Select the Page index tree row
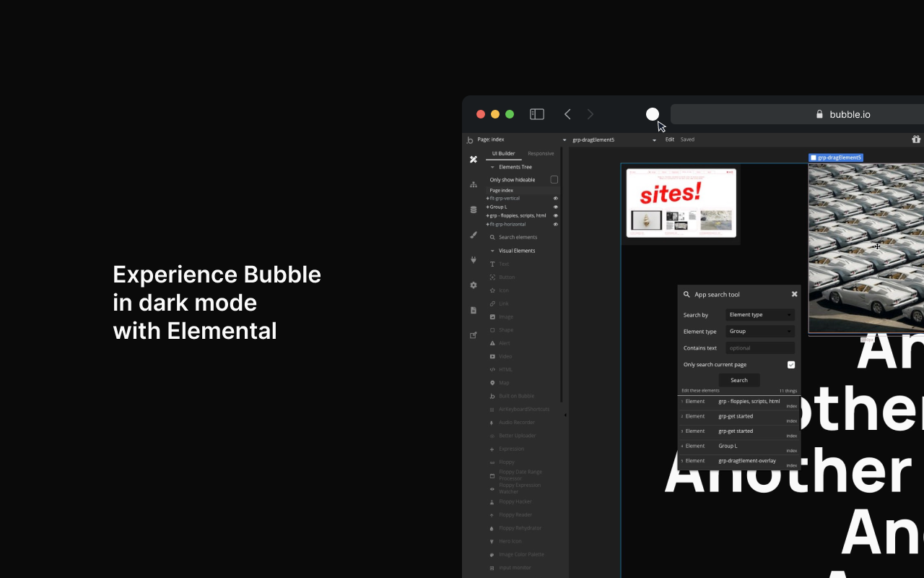924x578 pixels. tap(523, 190)
